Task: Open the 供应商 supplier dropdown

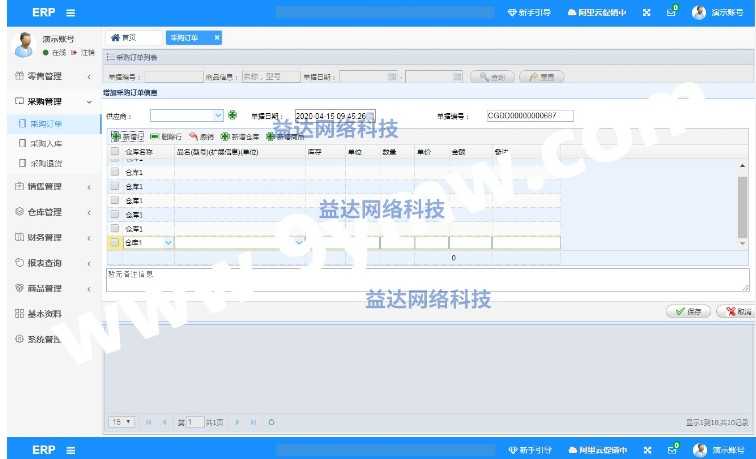Action: point(218,115)
